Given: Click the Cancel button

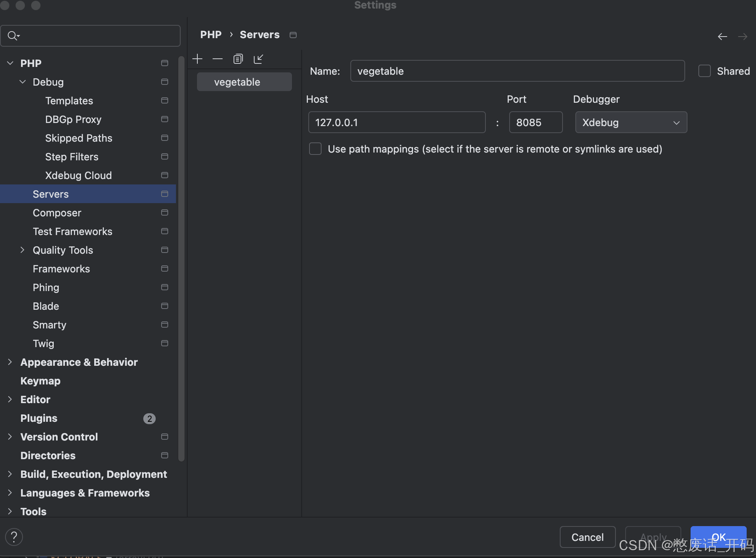Looking at the screenshot, I should pos(587,537).
